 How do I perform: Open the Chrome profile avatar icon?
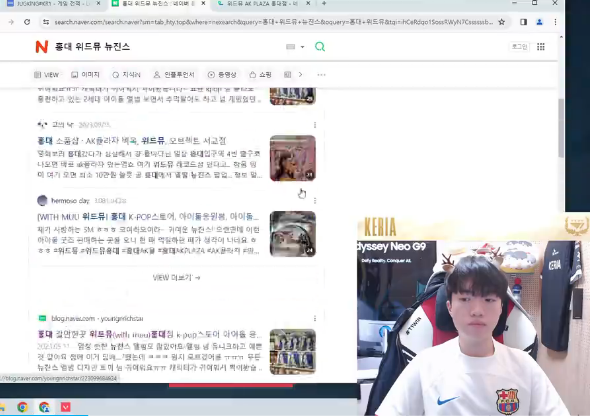pos(539,22)
